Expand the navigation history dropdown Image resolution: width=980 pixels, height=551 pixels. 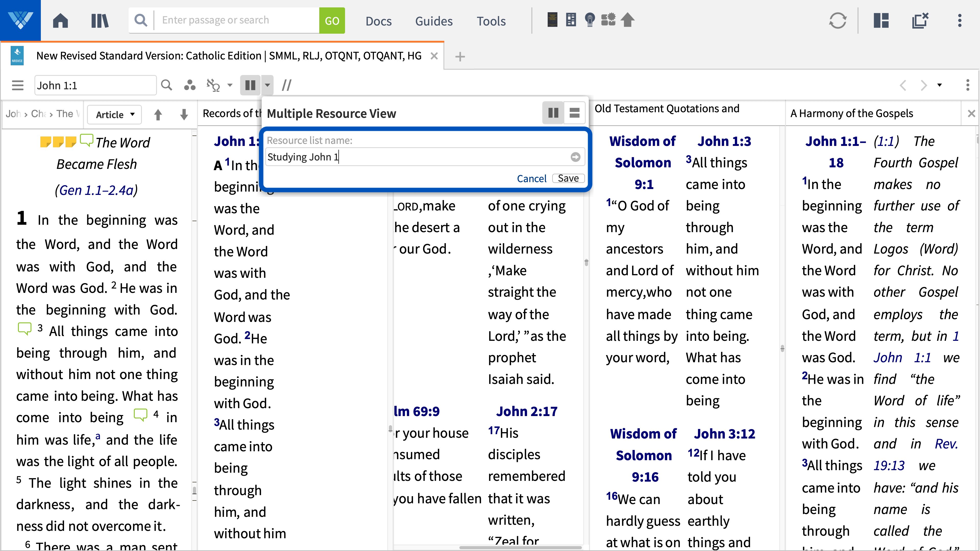(x=940, y=85)
